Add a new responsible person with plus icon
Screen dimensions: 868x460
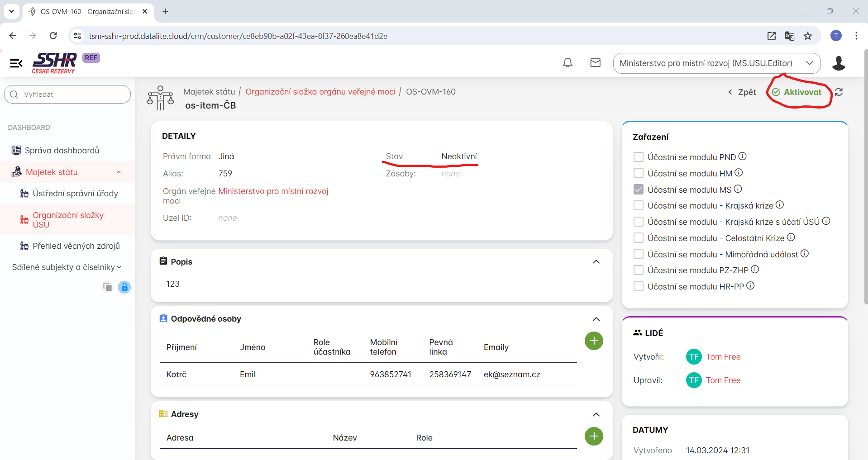pyautogui.click(x=594, y=341)
